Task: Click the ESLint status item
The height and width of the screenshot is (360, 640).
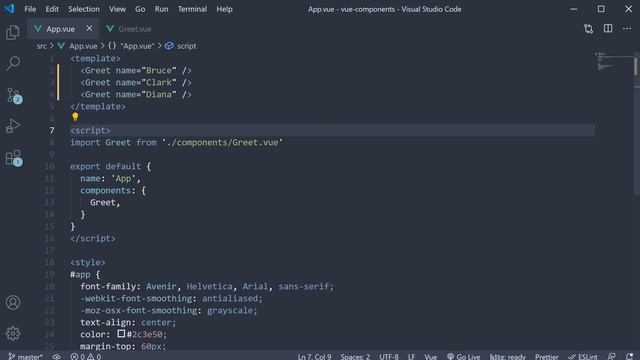Action: coord(583,356)
